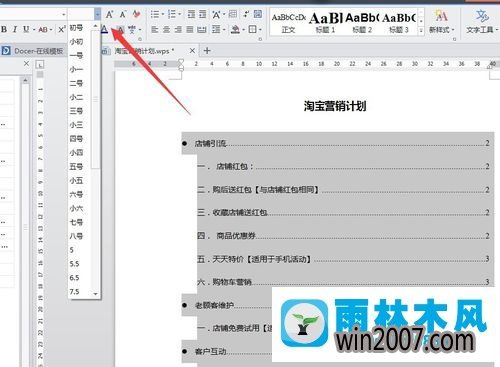Open the font size dropdown arrow

97,14
